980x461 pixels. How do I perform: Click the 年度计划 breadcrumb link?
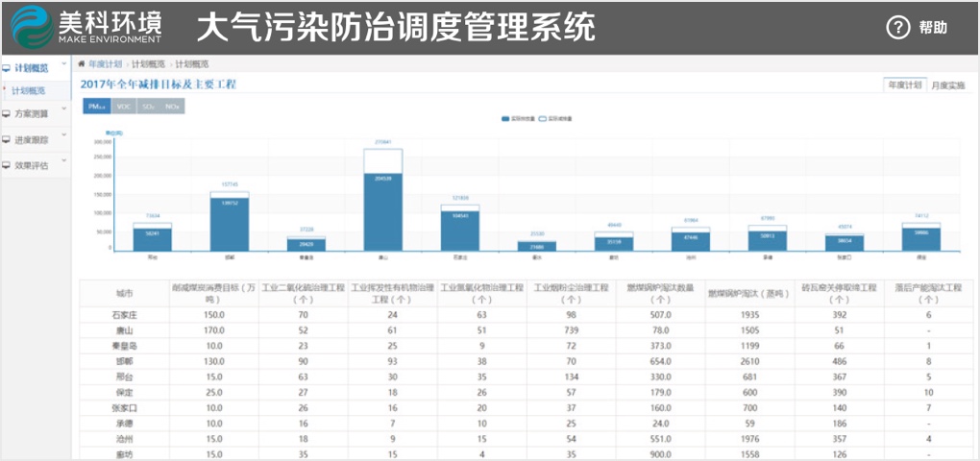pyautogui.click(x=105, y=64)
